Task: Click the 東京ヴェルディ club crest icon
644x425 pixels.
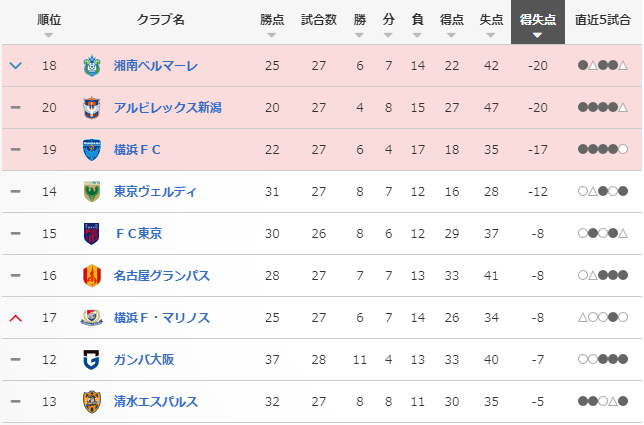Action: 92,192
